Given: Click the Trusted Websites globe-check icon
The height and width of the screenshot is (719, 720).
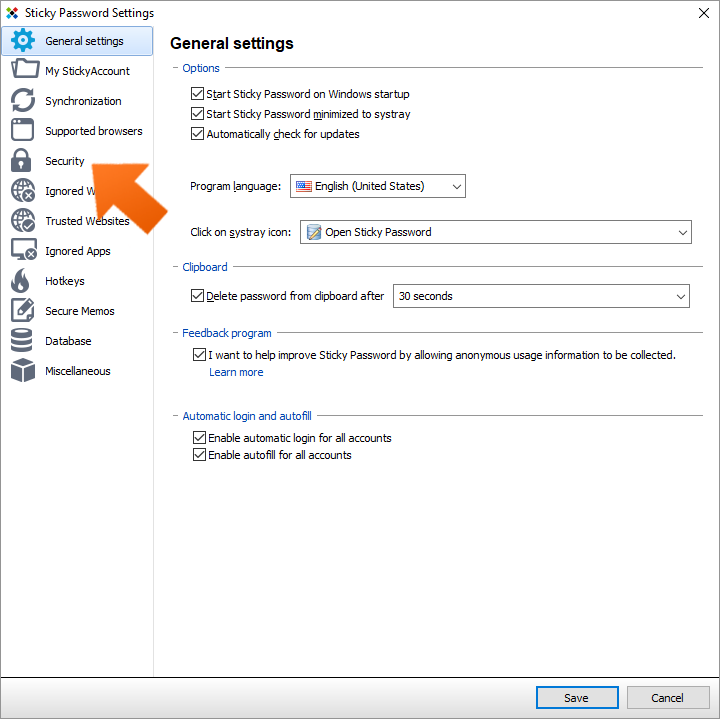Looking at the screenshot, I should [x=23, y=220].
